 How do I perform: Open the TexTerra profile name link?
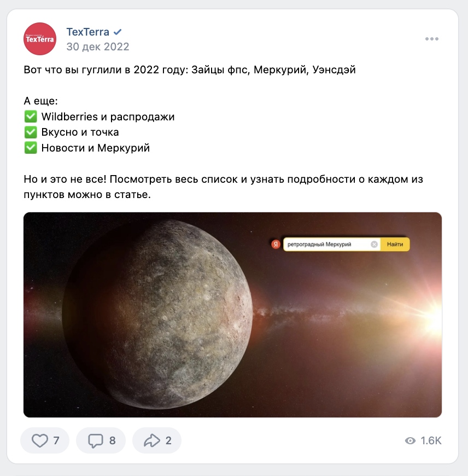pos(87,32)
